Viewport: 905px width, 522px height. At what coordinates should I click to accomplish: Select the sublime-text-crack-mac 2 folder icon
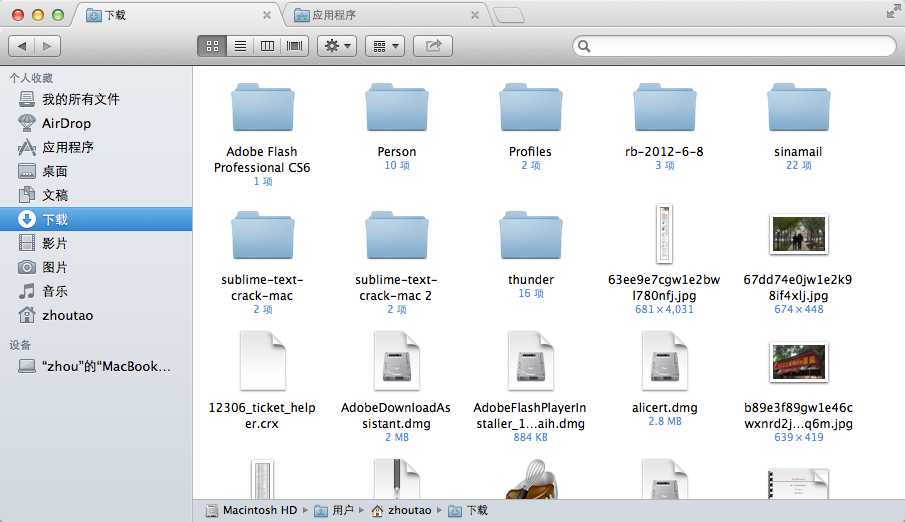[397, 236]
